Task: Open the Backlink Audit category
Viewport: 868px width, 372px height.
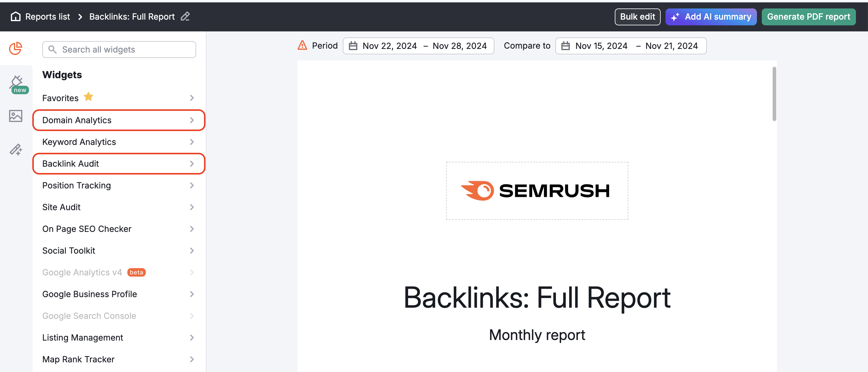Action: tap(119, 164)
